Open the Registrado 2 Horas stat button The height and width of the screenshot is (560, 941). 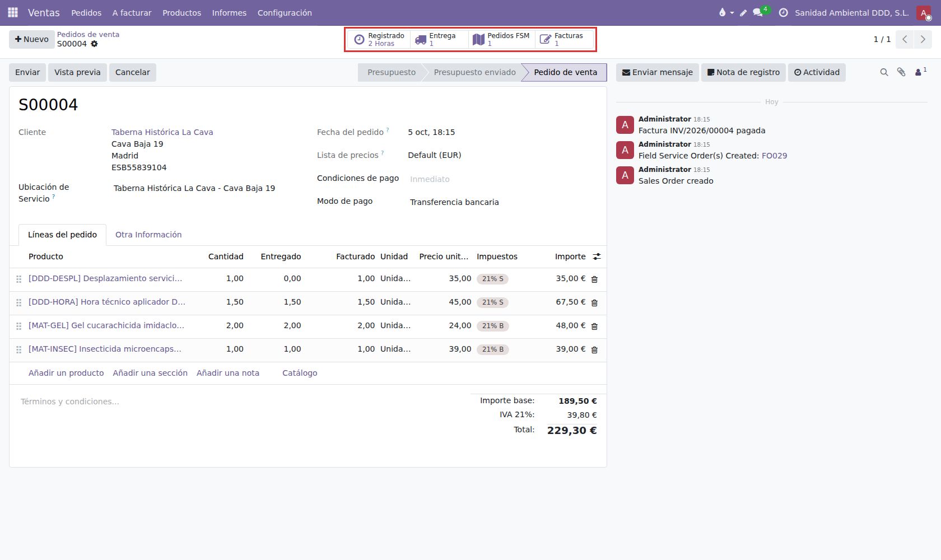[x=378, y=39]
